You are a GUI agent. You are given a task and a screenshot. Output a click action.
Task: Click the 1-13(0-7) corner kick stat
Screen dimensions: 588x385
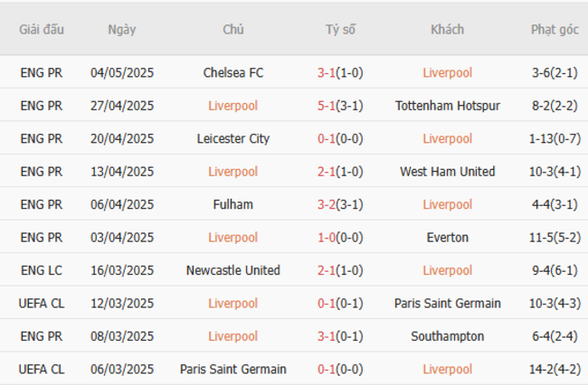(x=555, y=138)
